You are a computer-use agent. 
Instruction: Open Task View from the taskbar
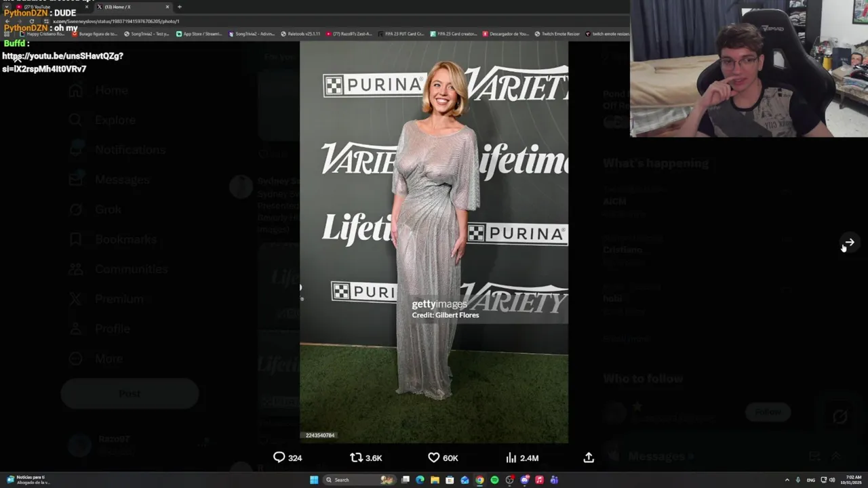point(405,480)
